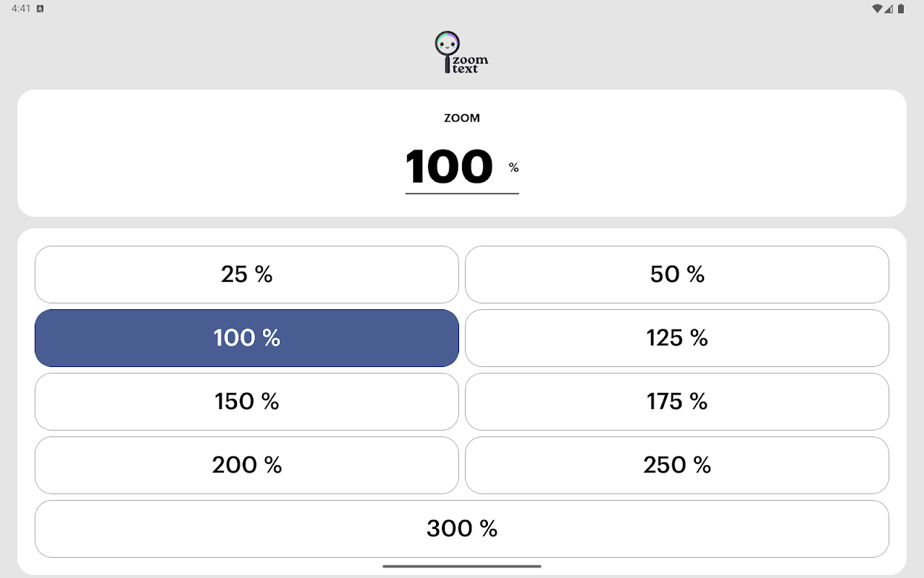
Task: Select the 25 % zoom option
Action: (x=247, y=275)
